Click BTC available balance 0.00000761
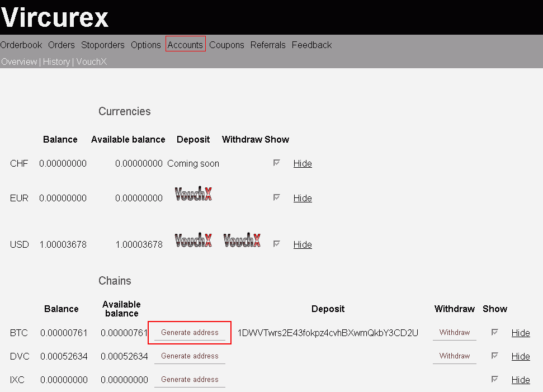The height and width of the screenshot is (392, 543). tap(124, 333)
